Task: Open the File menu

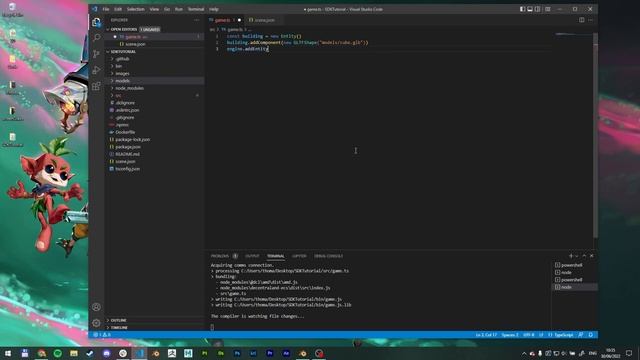Action: (106, 9)
